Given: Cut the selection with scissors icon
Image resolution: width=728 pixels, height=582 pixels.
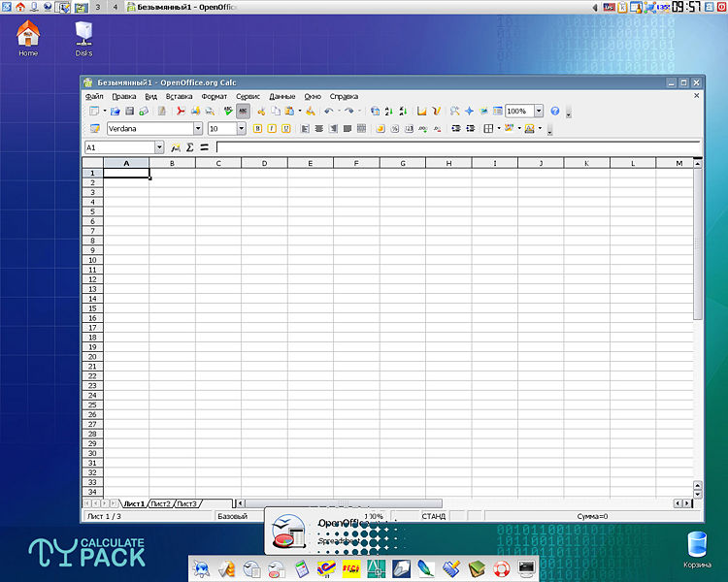Looking at the screenshot, I should coord(261,111).
